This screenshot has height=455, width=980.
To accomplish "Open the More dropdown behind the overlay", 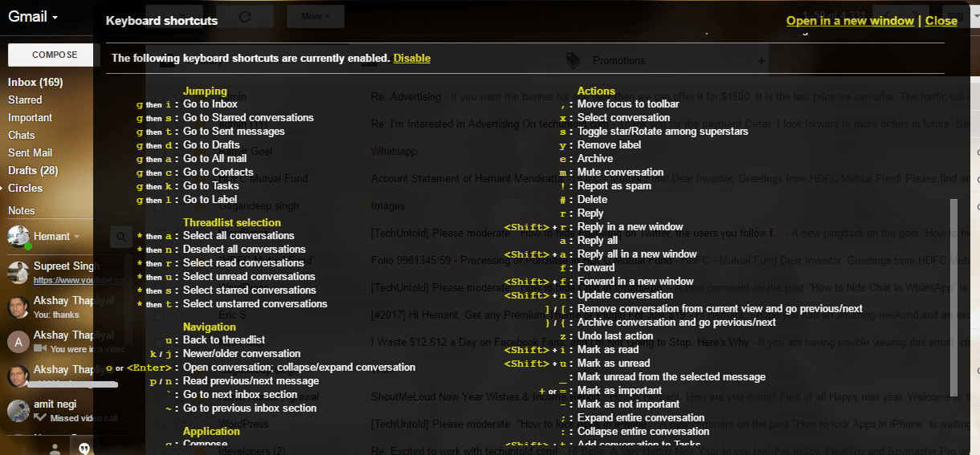I will pos(316,16).
